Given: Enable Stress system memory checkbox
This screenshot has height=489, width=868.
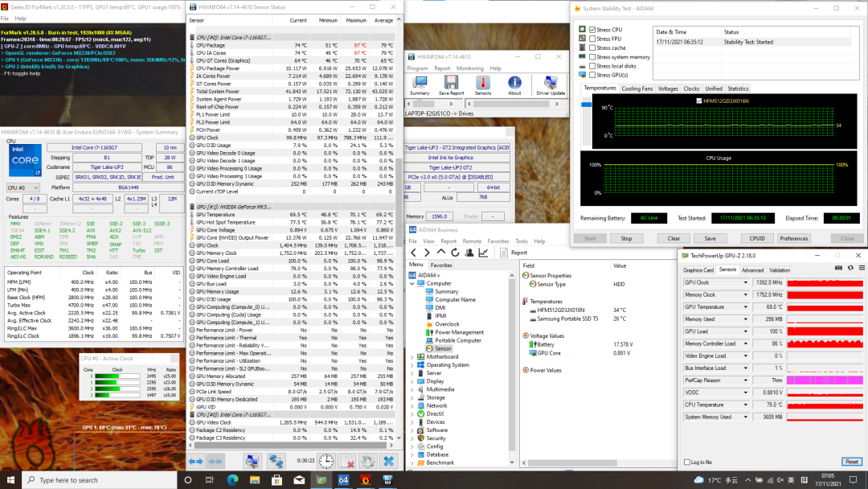Looking at the screenshot, I should coord(592,57).
